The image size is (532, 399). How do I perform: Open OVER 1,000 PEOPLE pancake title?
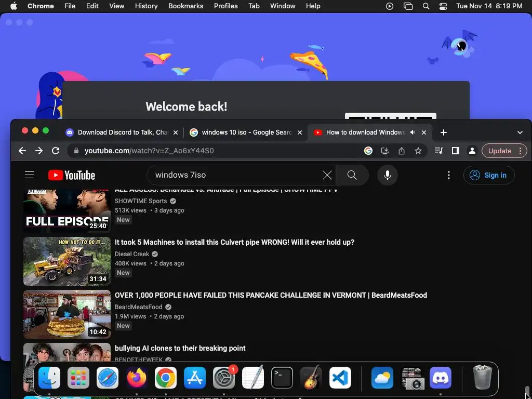tap(271, 295)
